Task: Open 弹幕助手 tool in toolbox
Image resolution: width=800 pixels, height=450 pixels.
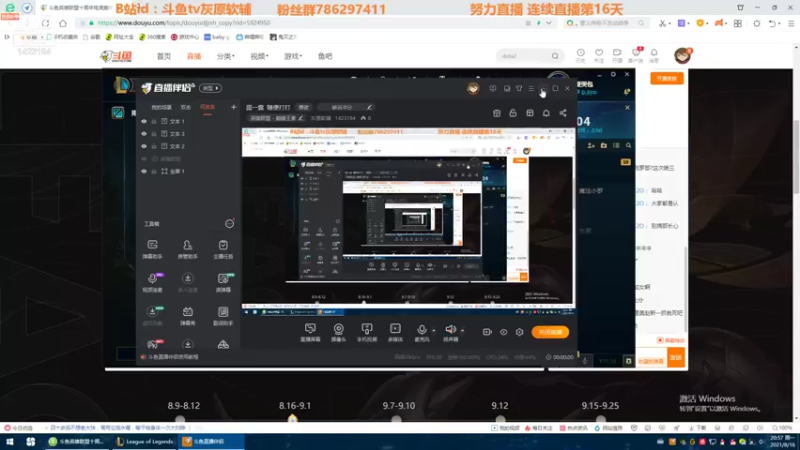Action: pos(152,249)
